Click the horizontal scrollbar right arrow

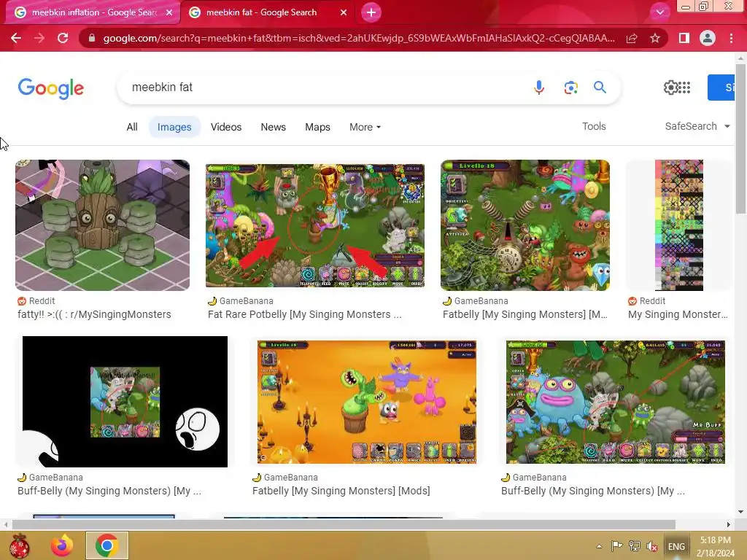[x=729, y=524]
